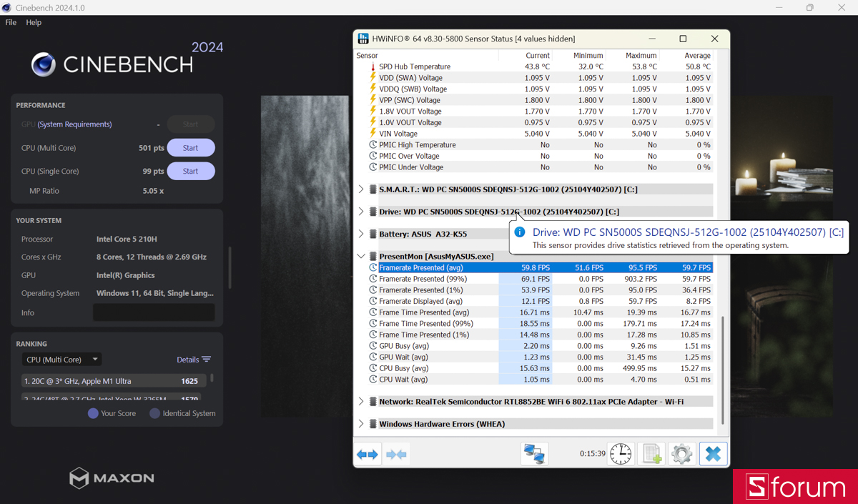
Task: Start the CPU (Single Core) benchmark
Action: (x=190, y=171)
